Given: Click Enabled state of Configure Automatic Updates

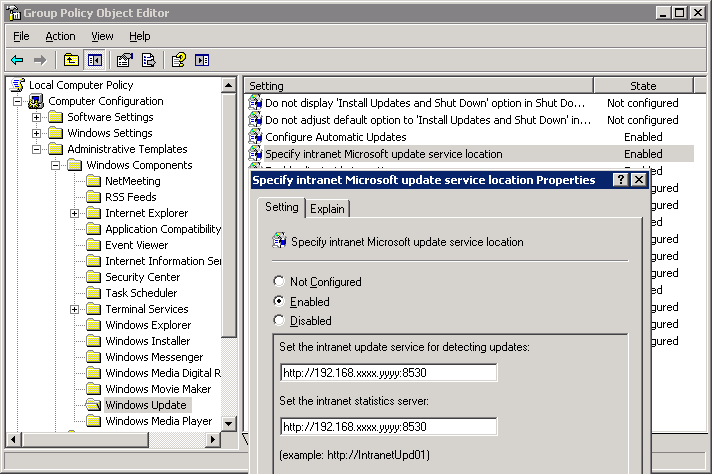Looking at the screenshot, I should tap(643, 137).
